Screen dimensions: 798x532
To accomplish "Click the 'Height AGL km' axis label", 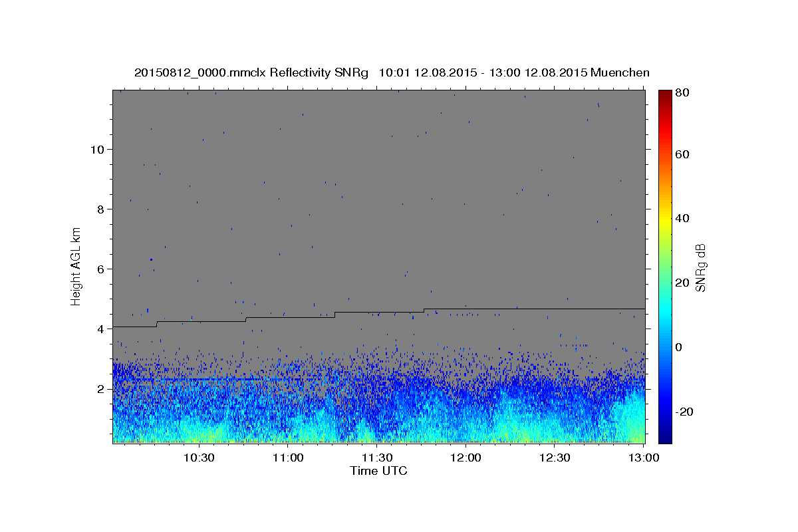I will pos(76,266).
